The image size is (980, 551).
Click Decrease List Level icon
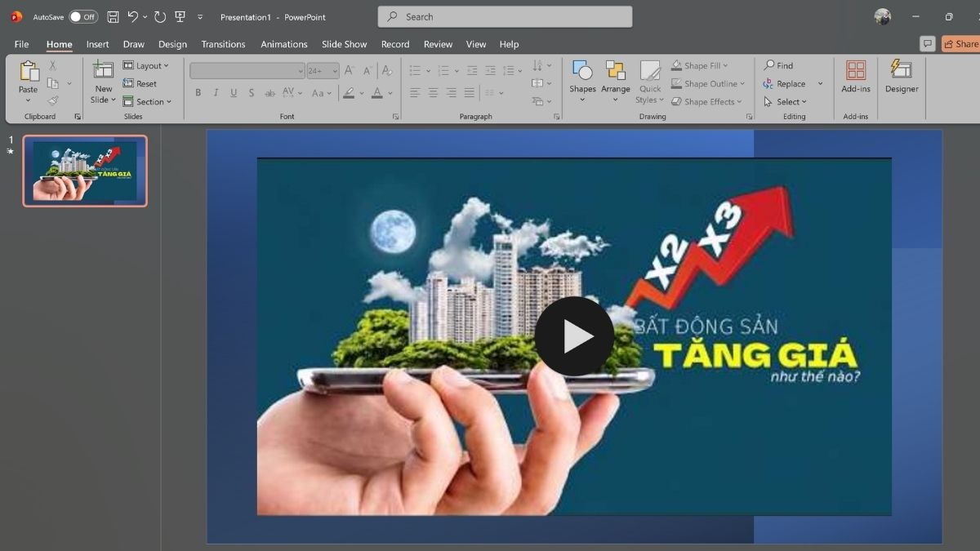pos(472,71)
